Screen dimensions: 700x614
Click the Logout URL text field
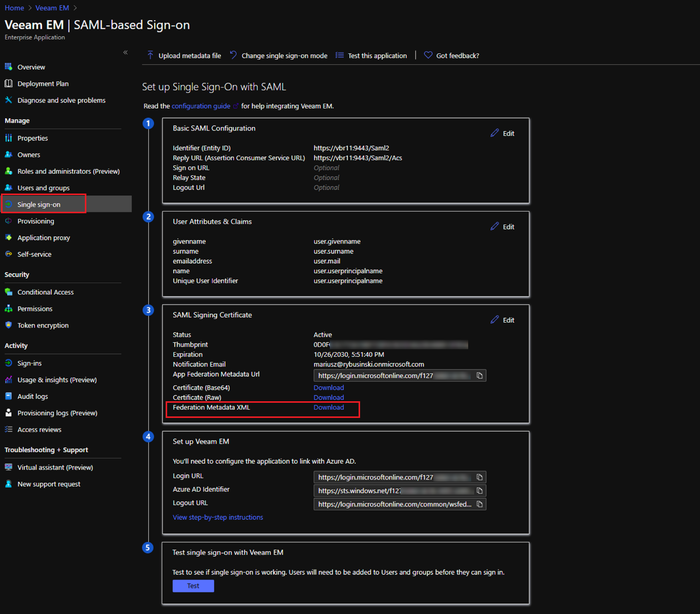click(x=399, y=504)
